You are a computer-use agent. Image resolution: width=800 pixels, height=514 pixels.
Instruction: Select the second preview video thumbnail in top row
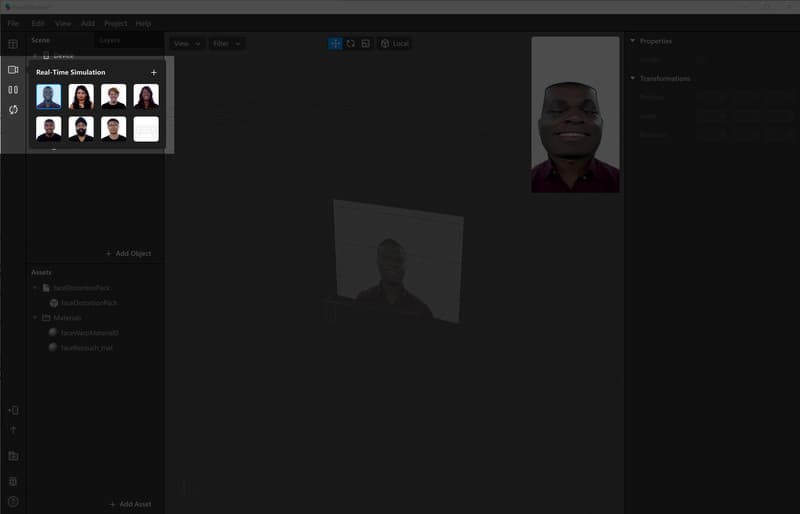81,96
